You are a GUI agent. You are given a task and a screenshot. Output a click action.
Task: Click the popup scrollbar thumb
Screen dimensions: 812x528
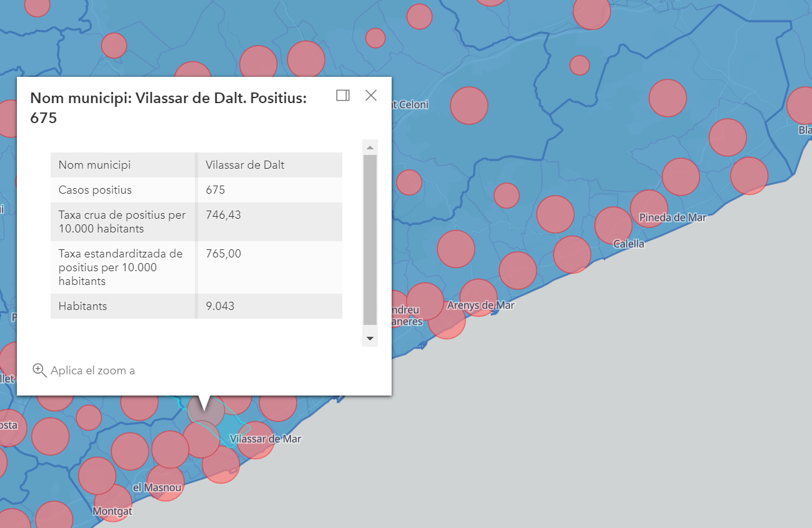pyautogui.click(x=370, y=240)
